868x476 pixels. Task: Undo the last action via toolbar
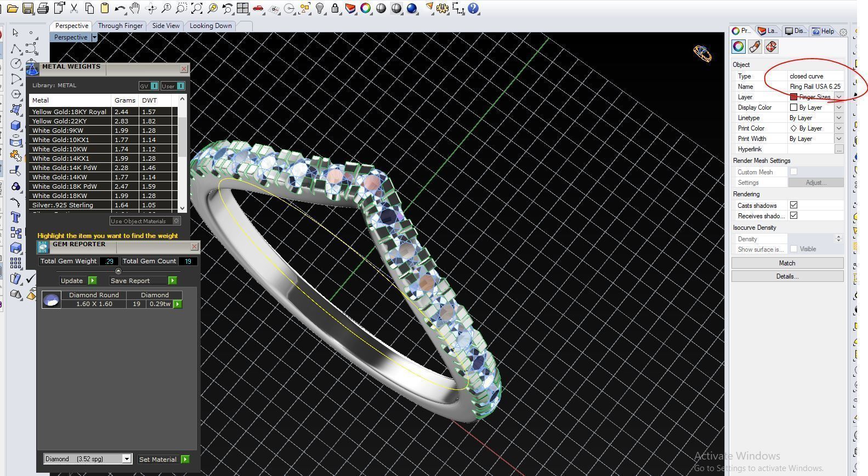(x=120, y=9)
